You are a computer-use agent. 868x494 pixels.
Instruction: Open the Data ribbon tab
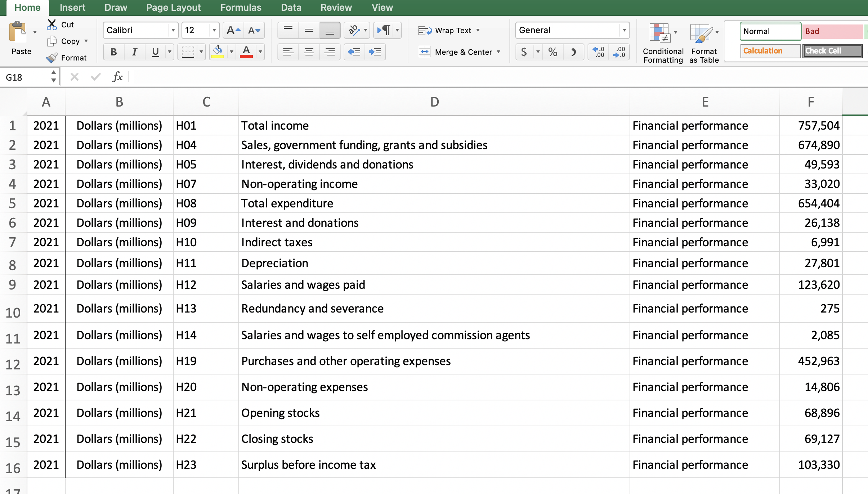291,7
